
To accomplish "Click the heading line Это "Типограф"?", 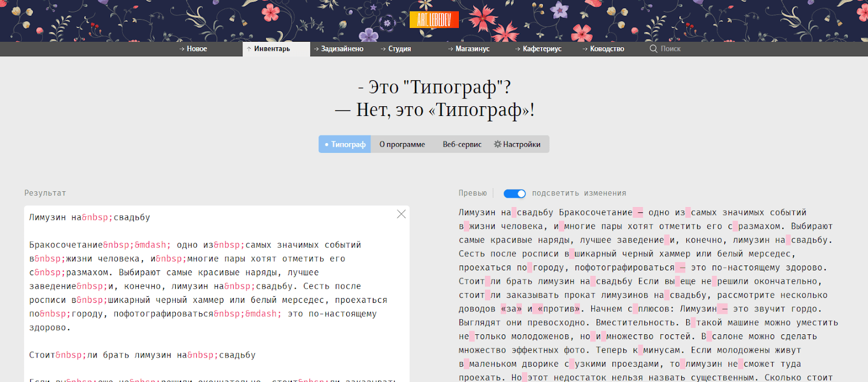I will click(x=435, y=87).
